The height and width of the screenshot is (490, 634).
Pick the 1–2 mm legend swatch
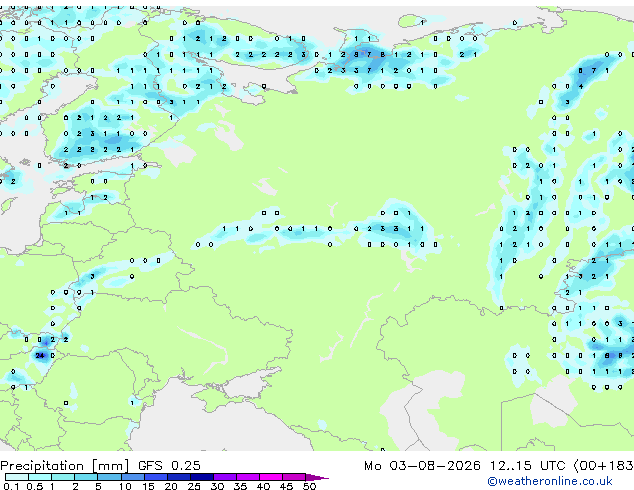tap(63, 477)
